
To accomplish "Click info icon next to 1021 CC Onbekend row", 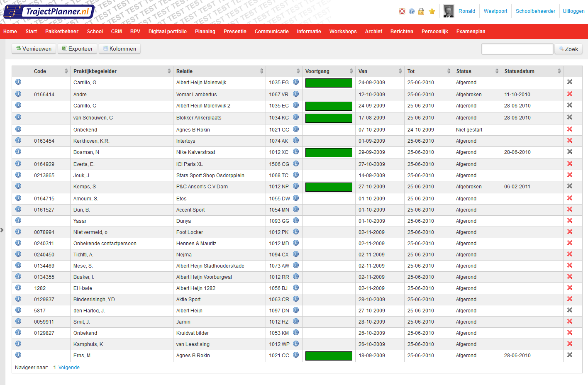I will pos(296,129).
